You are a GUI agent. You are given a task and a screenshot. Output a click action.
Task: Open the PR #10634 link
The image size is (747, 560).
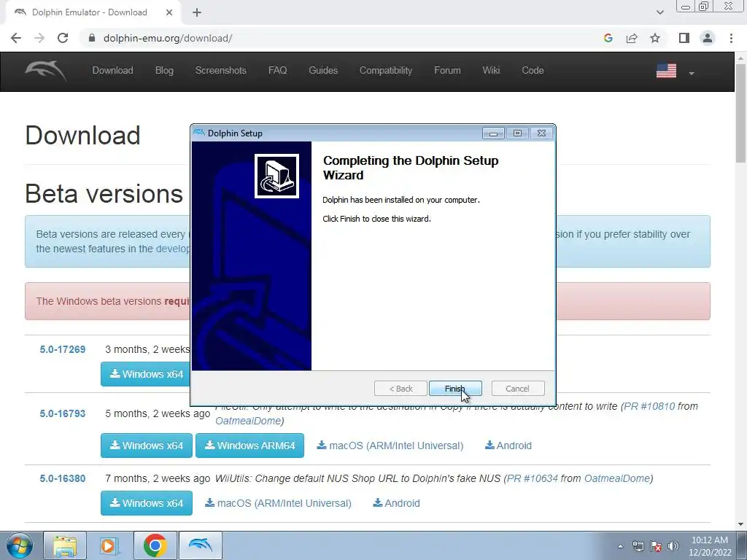tap(532, 478)
